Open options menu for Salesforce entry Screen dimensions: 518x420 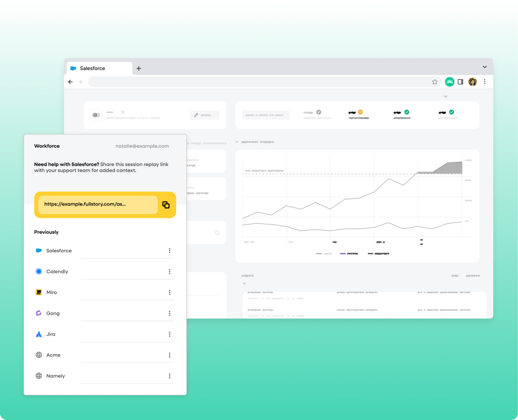tap(170, 251)
